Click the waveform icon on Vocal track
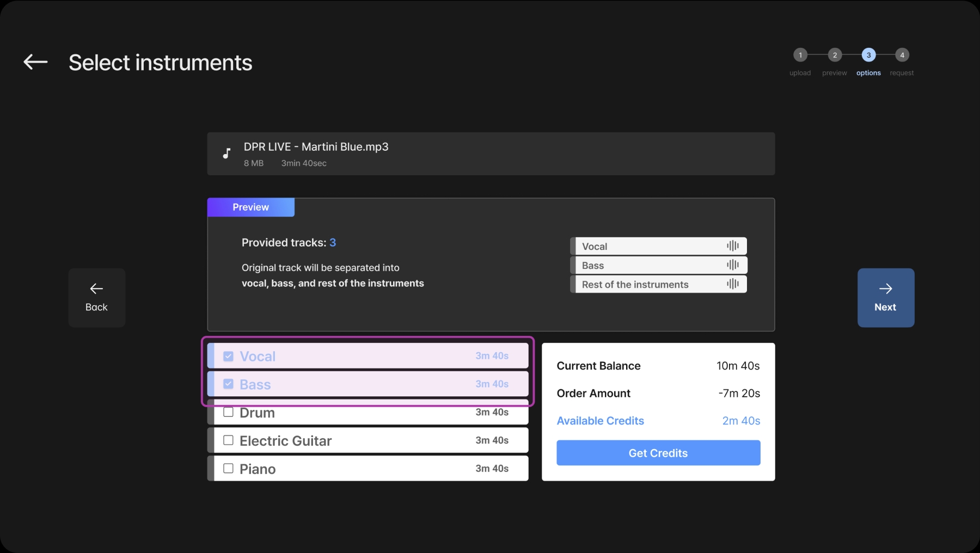The height and width of the screenshot is (553, 980). pyautogui.click(x=733, y=246)
